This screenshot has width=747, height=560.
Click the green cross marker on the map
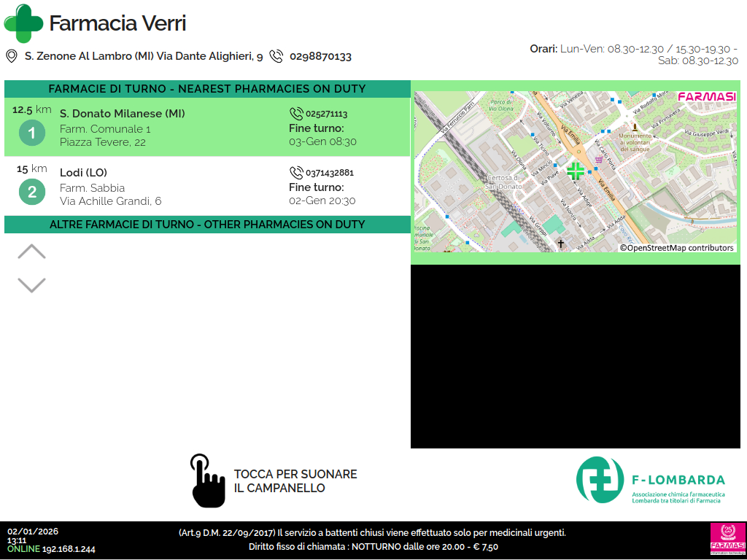pos(576,171)
